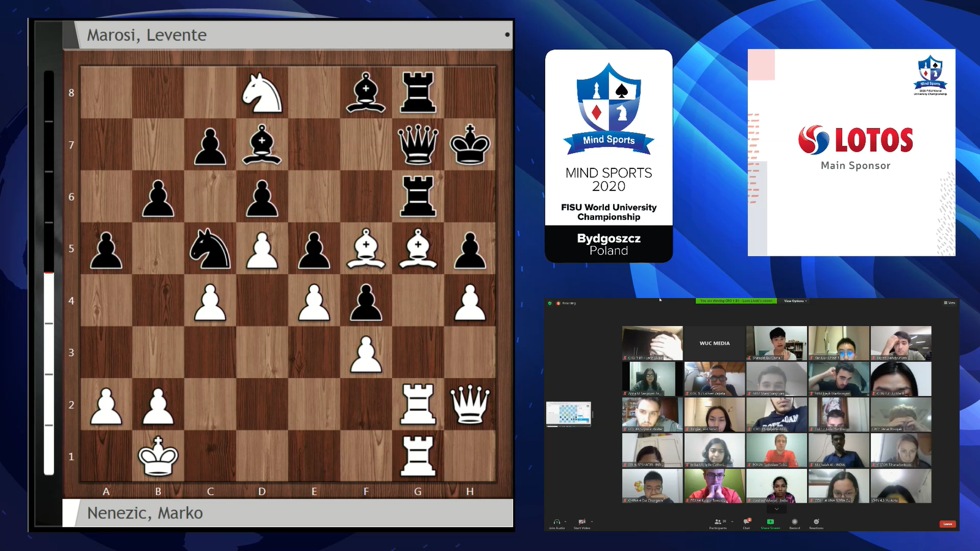Click black bishop on d7
980x551 pixels.
click(x=262, y=145)
